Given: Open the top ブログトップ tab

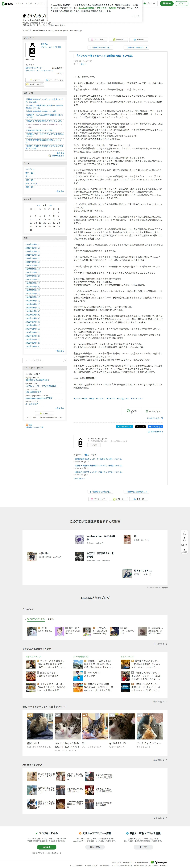Looking at the screenshot, I should pos(98,39).
